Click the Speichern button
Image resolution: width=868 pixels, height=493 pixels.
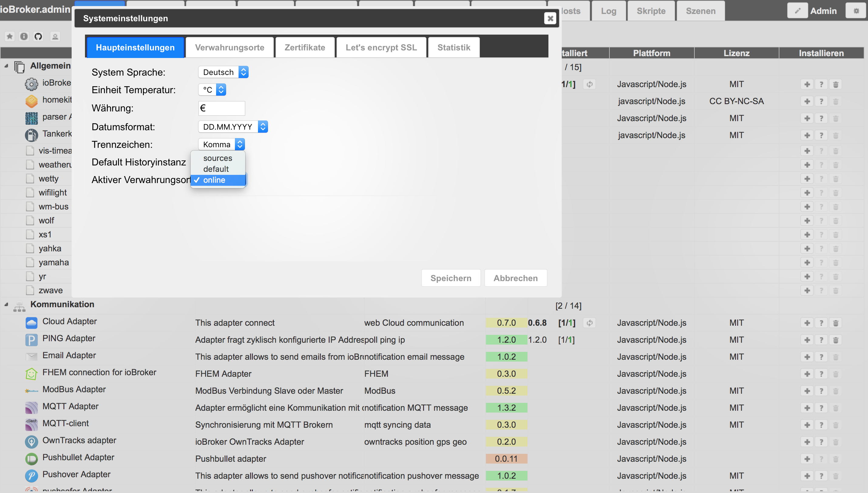tap(451, 278)
